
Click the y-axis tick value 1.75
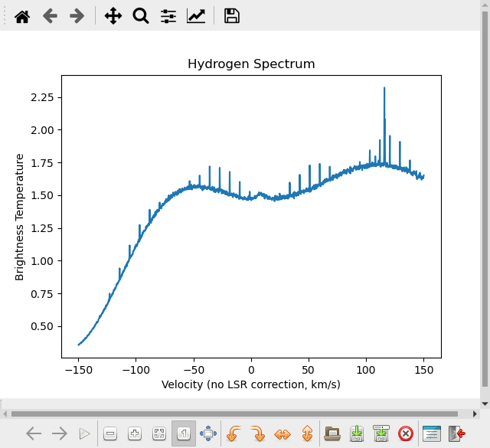click(42, 163)
